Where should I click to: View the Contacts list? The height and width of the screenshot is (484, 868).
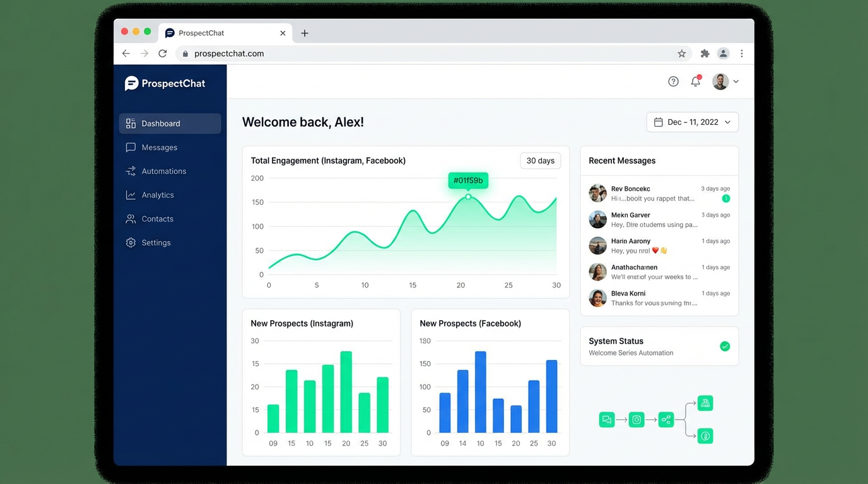pos(158,219)
